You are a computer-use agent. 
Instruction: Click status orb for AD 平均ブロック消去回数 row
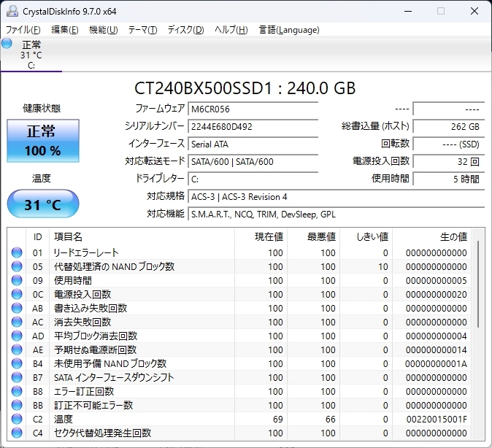pyautogui.click(x=17, y=336)
